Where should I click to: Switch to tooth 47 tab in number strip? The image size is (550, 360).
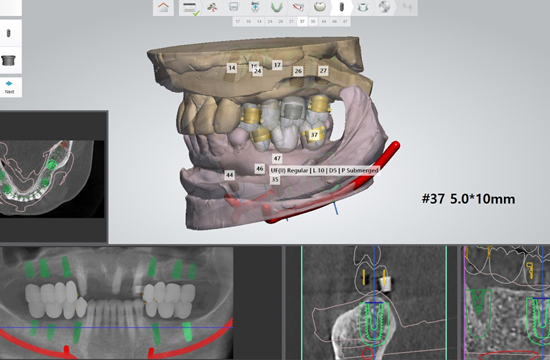(345, 21)
